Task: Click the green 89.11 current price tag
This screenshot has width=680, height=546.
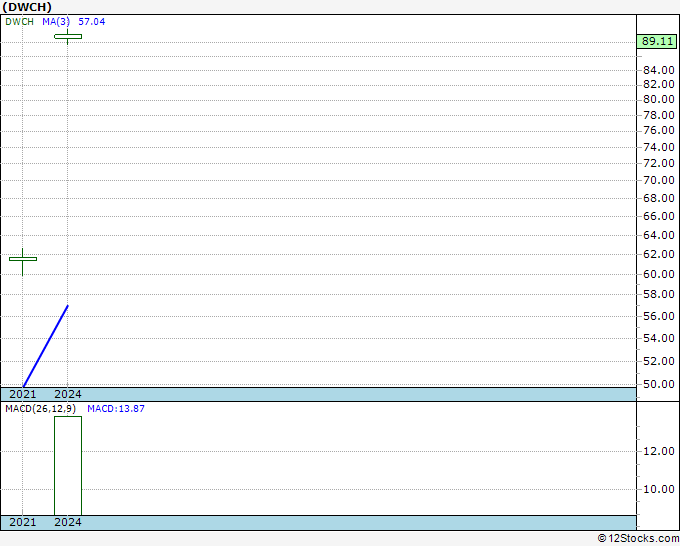Action: pos(656,42)
